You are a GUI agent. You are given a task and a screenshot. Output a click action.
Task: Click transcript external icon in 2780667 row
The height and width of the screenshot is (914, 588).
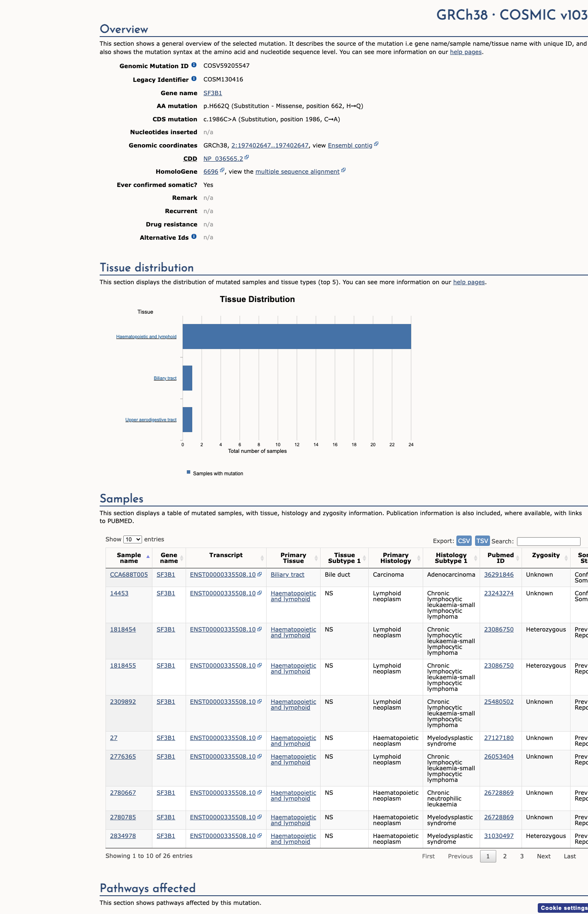(x=260, y=792)
